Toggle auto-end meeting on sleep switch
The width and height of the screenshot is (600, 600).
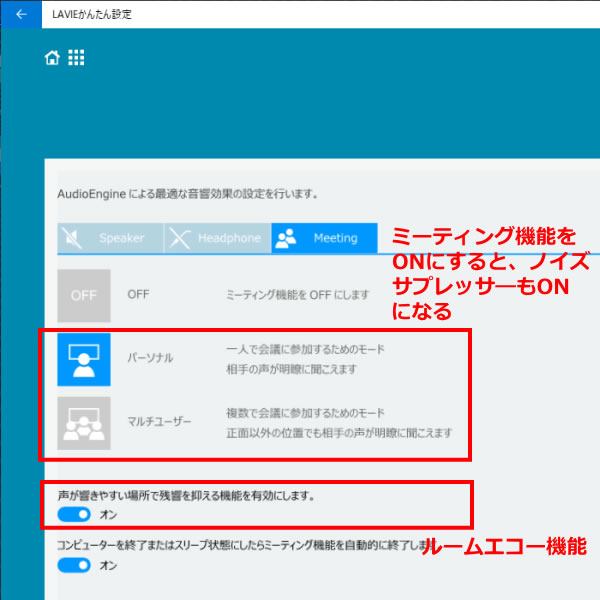click(x=74, y=565)
